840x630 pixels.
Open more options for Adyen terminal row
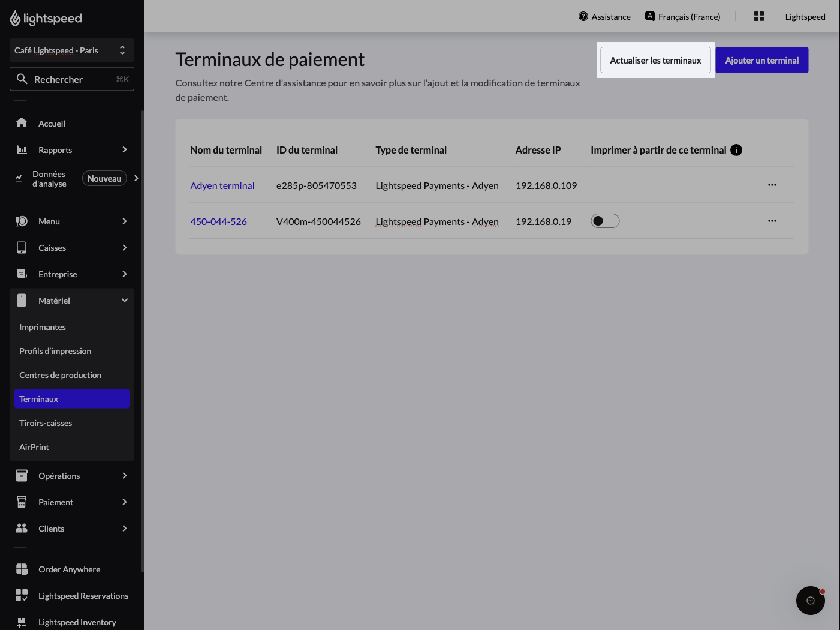pyautogui.click(x=772, y=185)
